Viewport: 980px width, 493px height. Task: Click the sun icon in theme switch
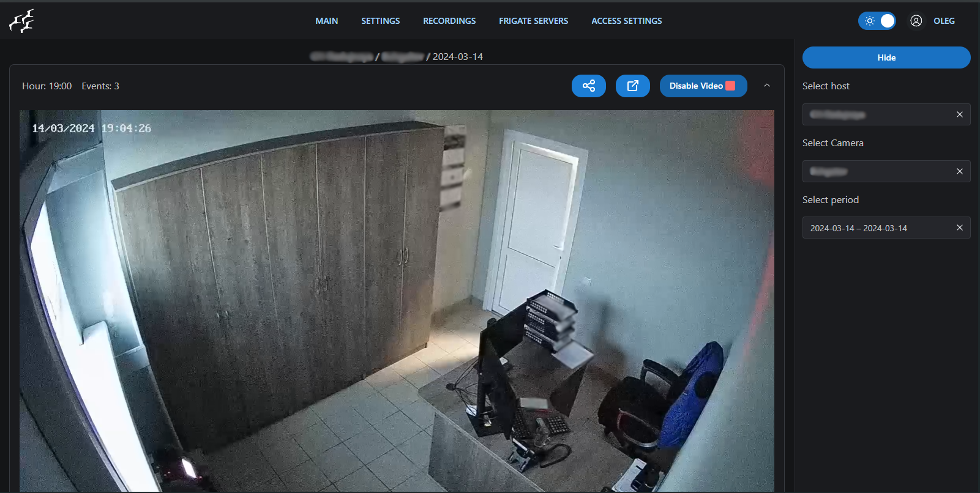(869, 21)
